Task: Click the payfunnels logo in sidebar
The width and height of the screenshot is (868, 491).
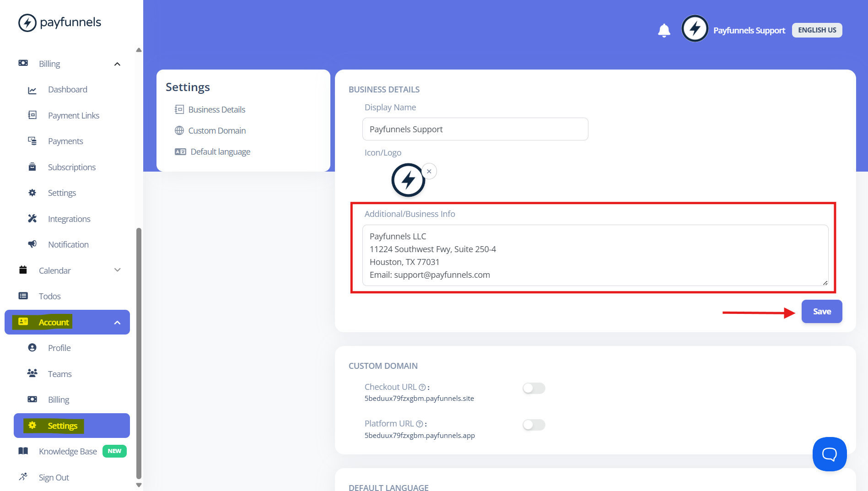Action: (59, 22)
